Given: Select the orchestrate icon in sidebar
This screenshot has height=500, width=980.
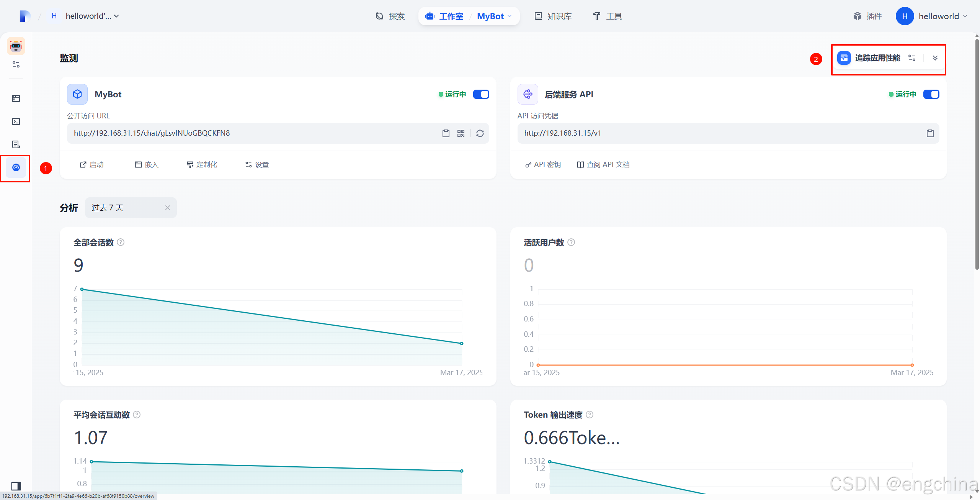Looking at the screenshot, I should coord(16,64).
